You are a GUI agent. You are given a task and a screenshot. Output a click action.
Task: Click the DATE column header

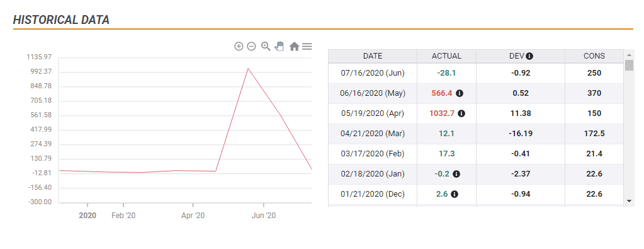373,56
